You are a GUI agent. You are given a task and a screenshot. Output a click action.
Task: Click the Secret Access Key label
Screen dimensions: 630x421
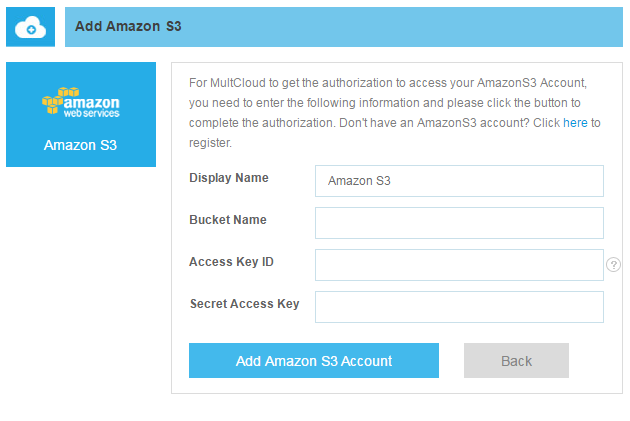coord(244,304)
